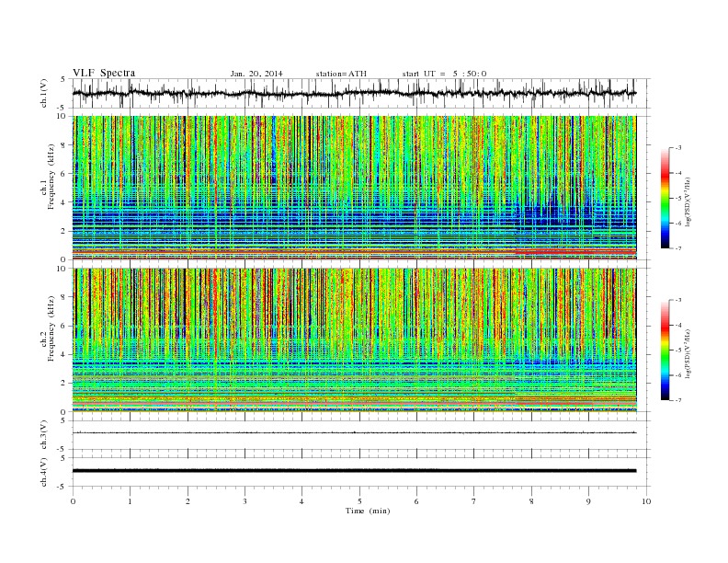Click the 2 kHz tick label on ch.2 frequency axis
This screenshot has height=563, width=728.
click(64, 384)
